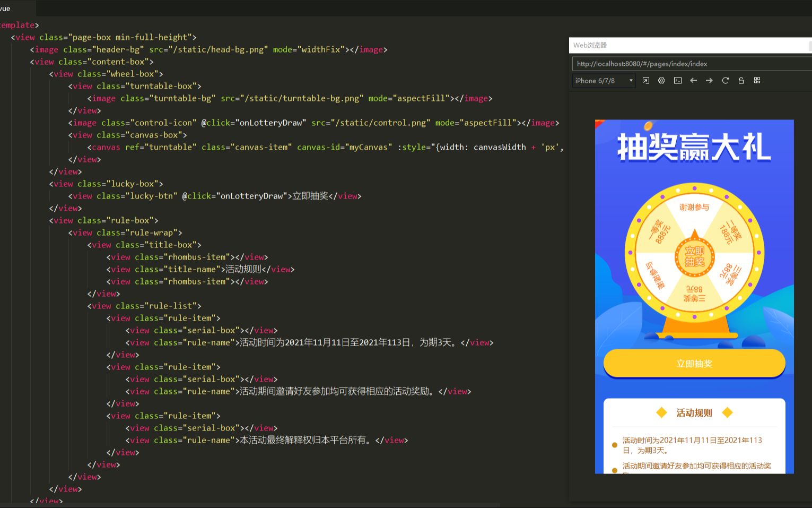Show the QR code for preview
This screenshot has width=812, height=508.
pyautogui.click(x=757, y=81)
